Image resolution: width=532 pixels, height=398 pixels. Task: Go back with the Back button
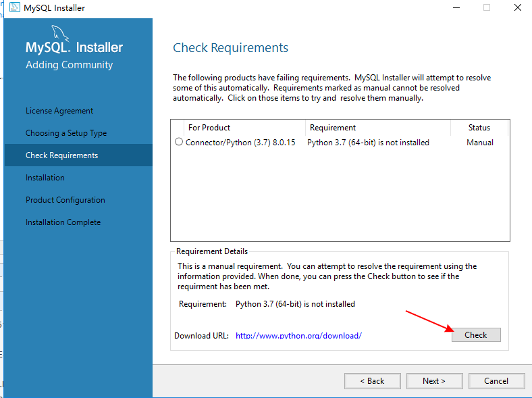(372, 381)
